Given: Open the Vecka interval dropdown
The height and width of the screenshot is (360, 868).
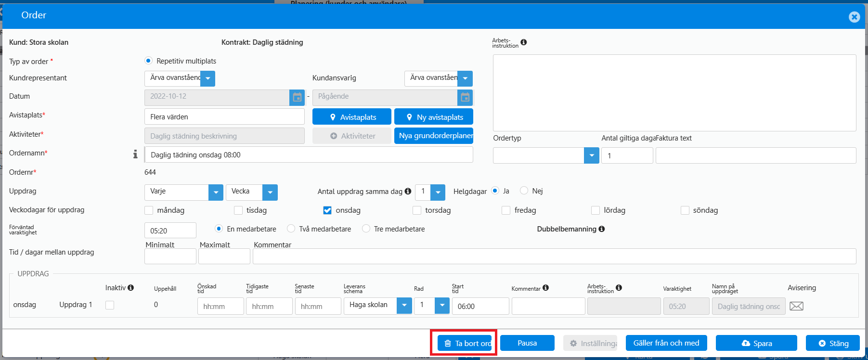Looking at the screenshot, I should click(x=270, y=193).
